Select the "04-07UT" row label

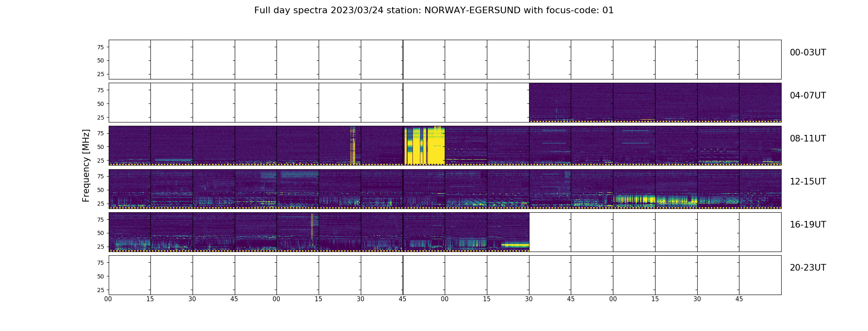coord(808,96)
